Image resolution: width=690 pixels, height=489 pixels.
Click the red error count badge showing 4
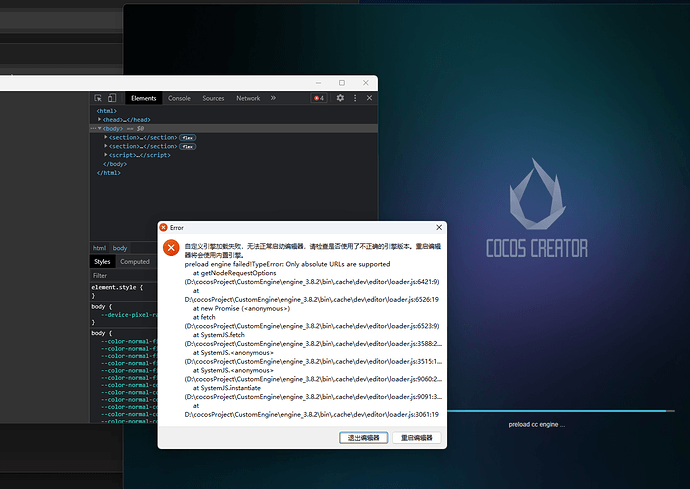[319, 98]
